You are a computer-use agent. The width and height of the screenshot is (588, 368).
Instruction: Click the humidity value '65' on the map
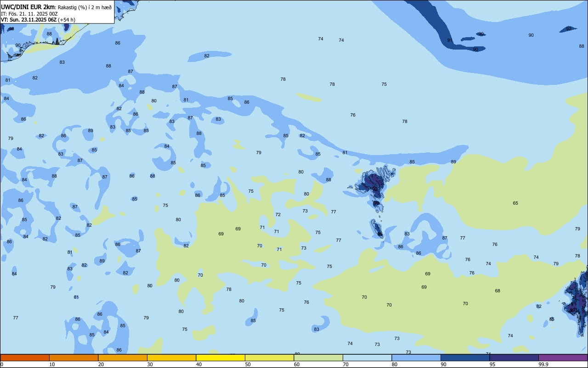[x=515, y=203]
